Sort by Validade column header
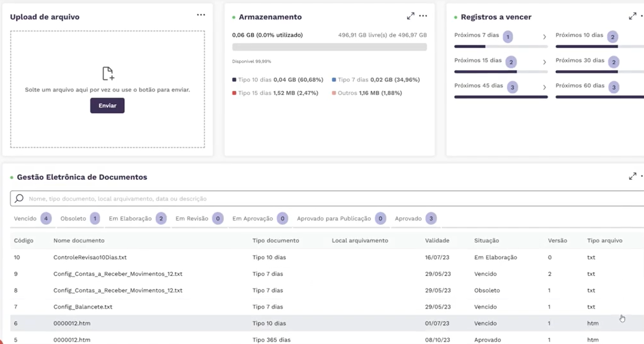This screenshot has height=344, width=644. coord(437,240)
